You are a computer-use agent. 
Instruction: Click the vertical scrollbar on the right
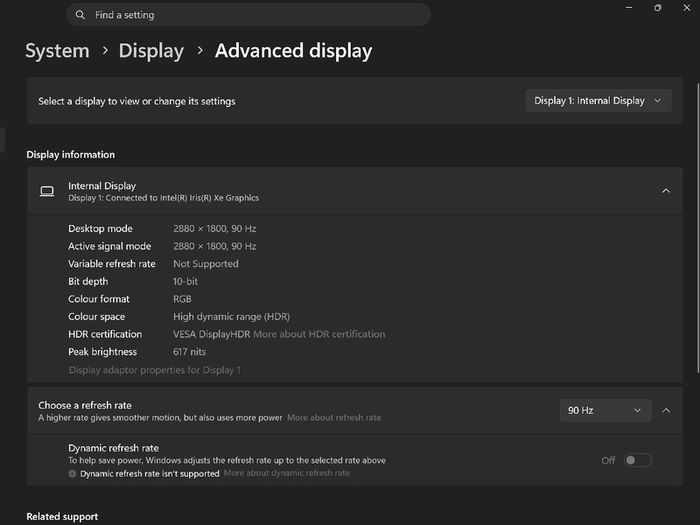(x=697, y=228)
